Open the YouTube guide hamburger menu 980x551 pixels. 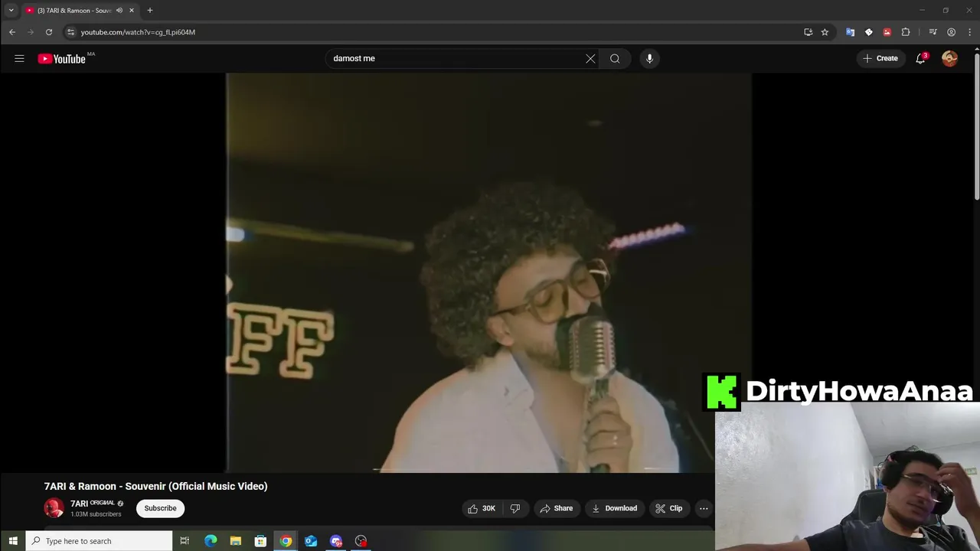[x=19, y=58]
